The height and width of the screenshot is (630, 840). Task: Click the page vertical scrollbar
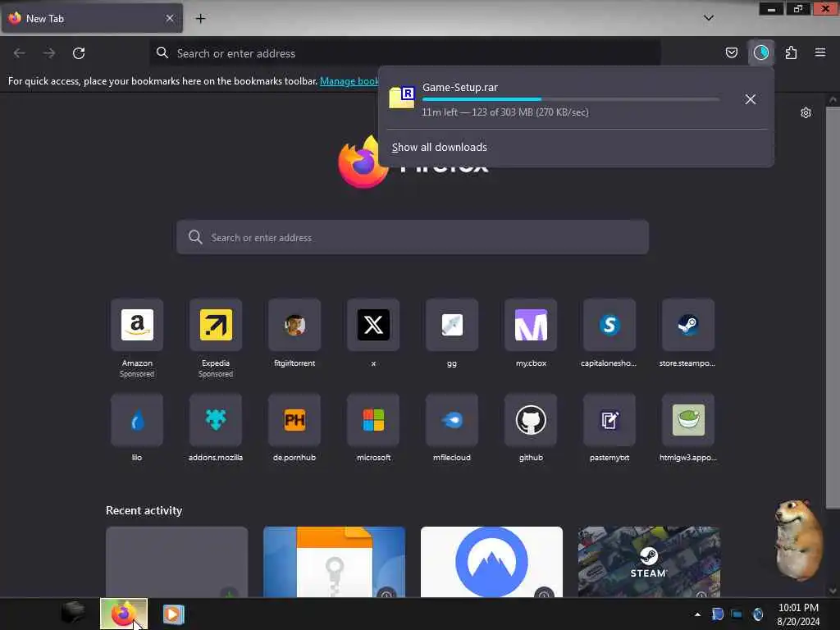[832, 308]
